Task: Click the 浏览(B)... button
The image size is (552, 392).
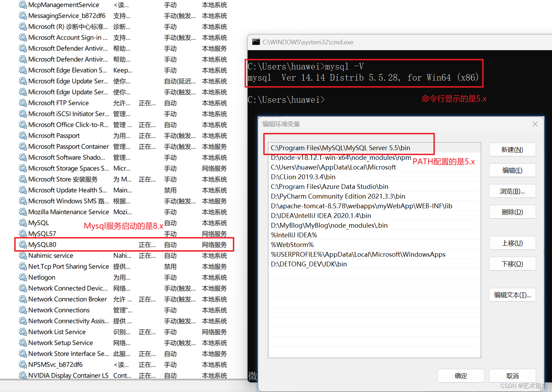Action: point(512,191)
